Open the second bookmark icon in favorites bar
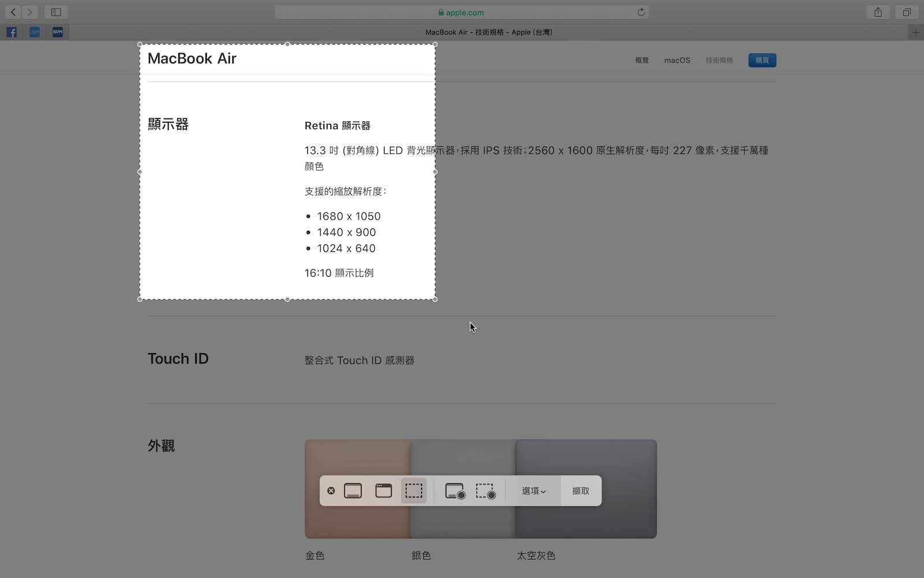 [x=35, y=32]
